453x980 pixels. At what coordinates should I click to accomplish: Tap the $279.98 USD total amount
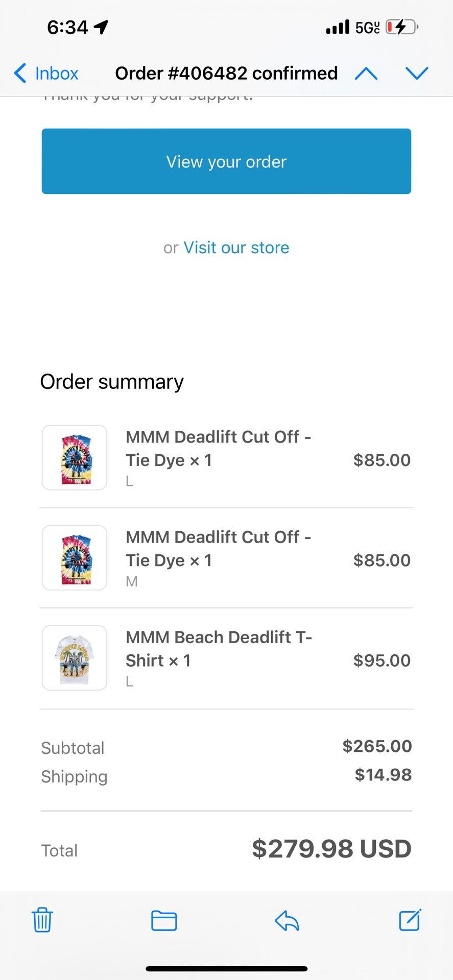click(x=331, y=849)
